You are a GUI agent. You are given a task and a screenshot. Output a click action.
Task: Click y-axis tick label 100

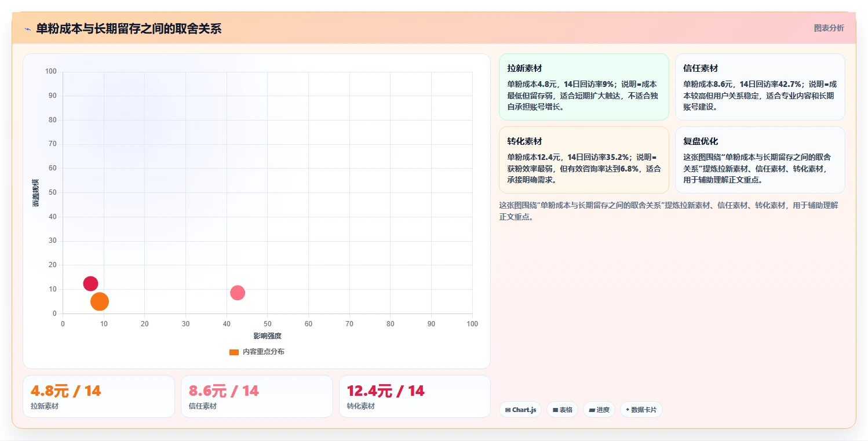(x=51, y=72)
